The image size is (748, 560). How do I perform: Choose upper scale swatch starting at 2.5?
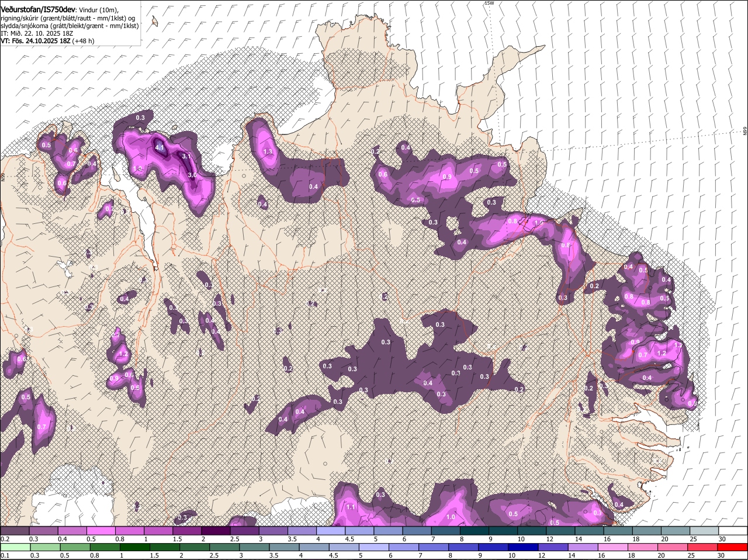(244, 531)
